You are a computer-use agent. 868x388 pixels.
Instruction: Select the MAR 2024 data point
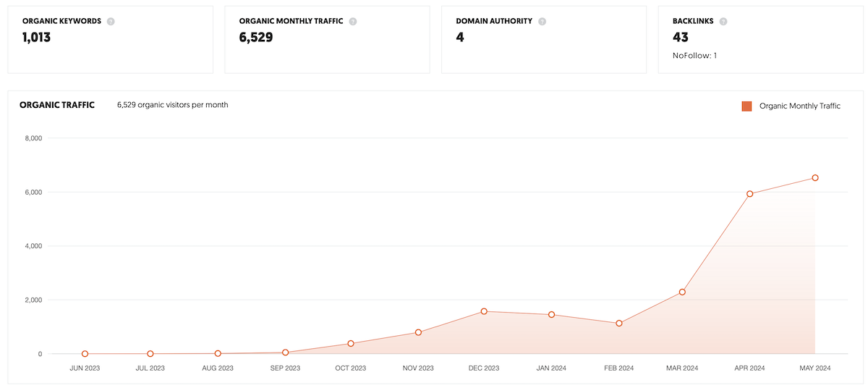[682, 292]
